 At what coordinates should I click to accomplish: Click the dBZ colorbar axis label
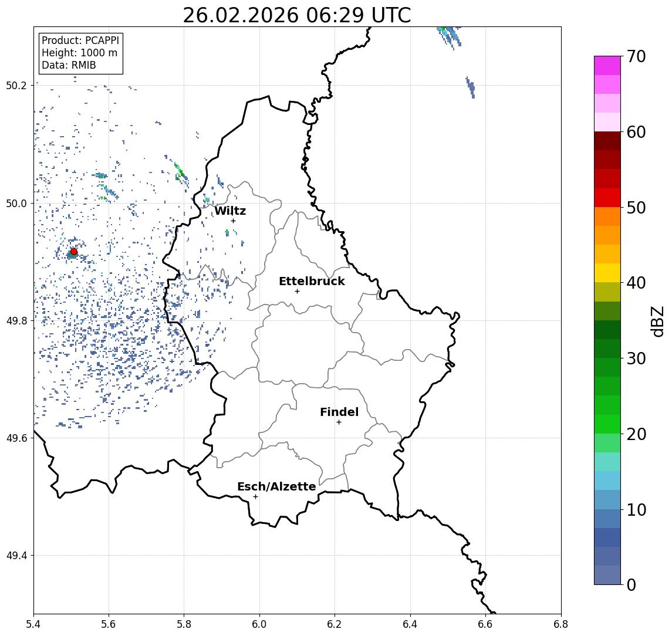pyautogui.click(x=657, y=322)
